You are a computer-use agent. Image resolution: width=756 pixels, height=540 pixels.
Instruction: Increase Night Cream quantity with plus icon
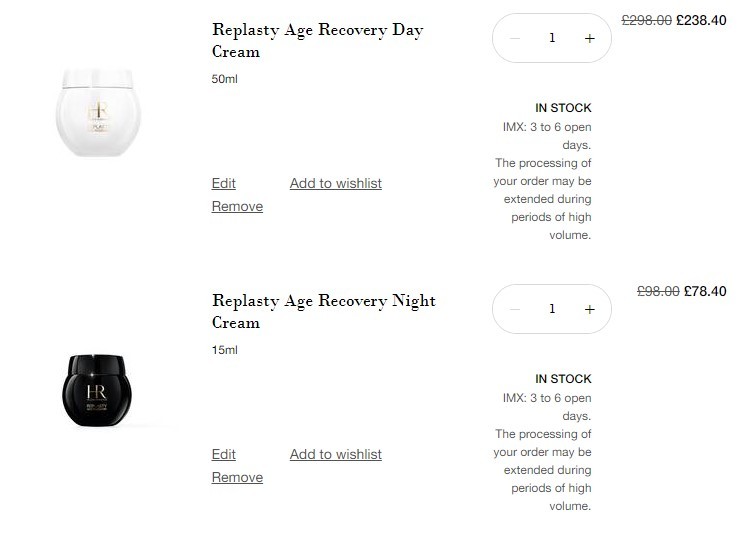[589, 310]
